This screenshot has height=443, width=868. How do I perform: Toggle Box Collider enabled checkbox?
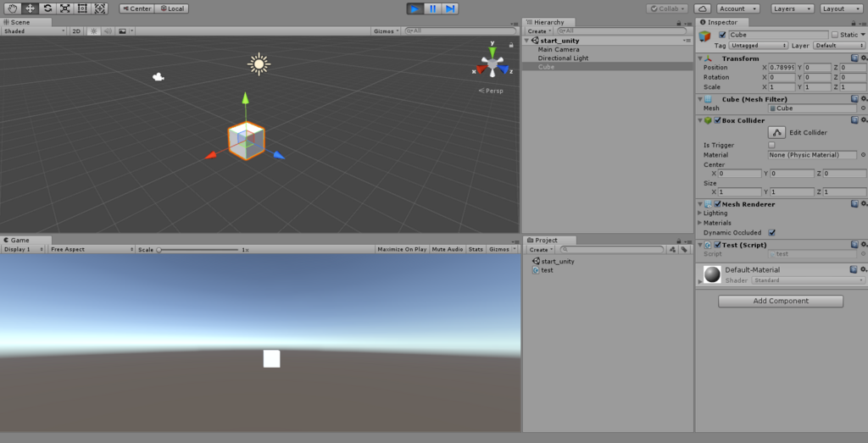(717, 120)
